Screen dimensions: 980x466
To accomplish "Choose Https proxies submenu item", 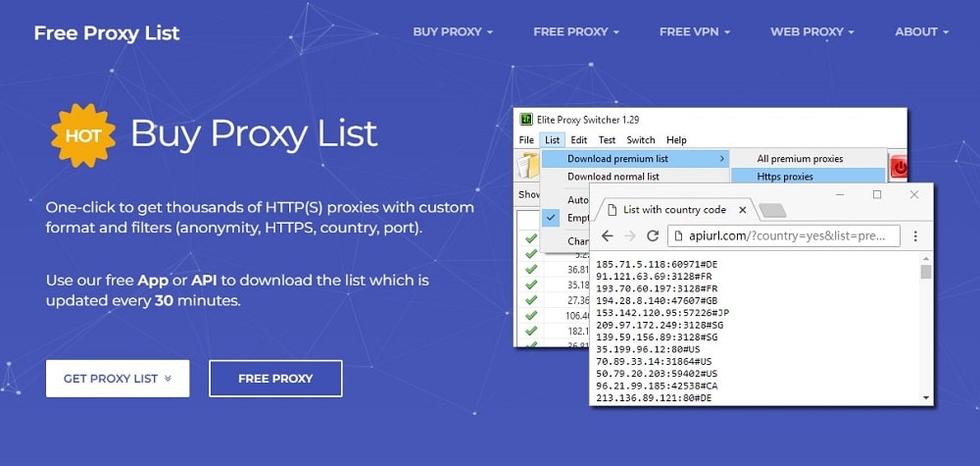I will [808, 177].
